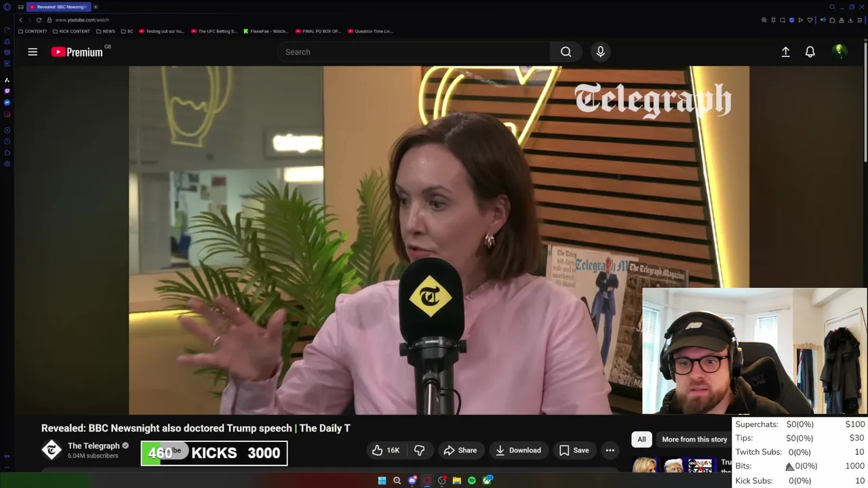868x488 pixels.
Task: Open the FlexieFae - Watch... bookmark
Action: coord(266,31)
